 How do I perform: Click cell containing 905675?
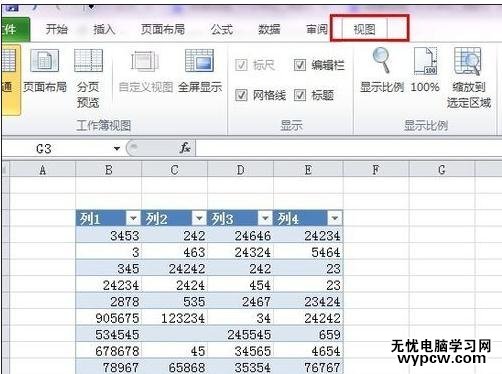tap(109, 318)
